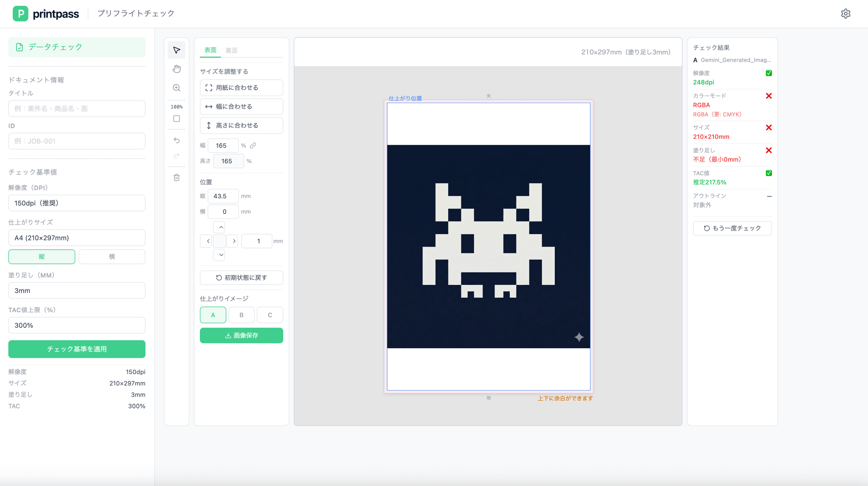Select the arrow pointer tool

click(x=176, y=50)
